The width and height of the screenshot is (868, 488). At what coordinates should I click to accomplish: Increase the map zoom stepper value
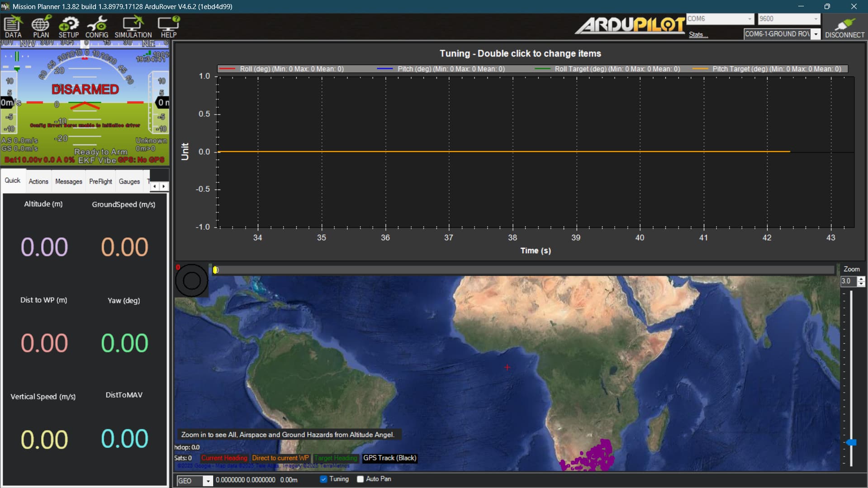click(861, 279)
